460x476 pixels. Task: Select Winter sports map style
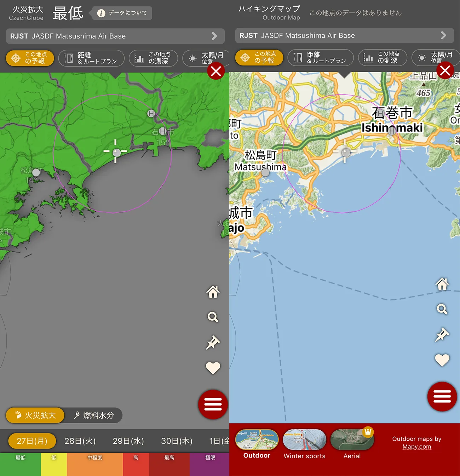pos(304,444)
